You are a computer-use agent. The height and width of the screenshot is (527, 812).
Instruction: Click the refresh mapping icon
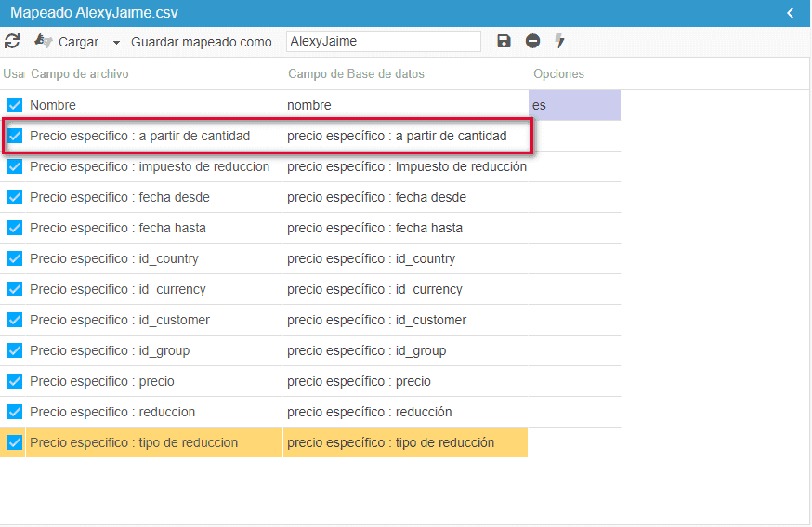pyautogui.click(x=12, y=42)
